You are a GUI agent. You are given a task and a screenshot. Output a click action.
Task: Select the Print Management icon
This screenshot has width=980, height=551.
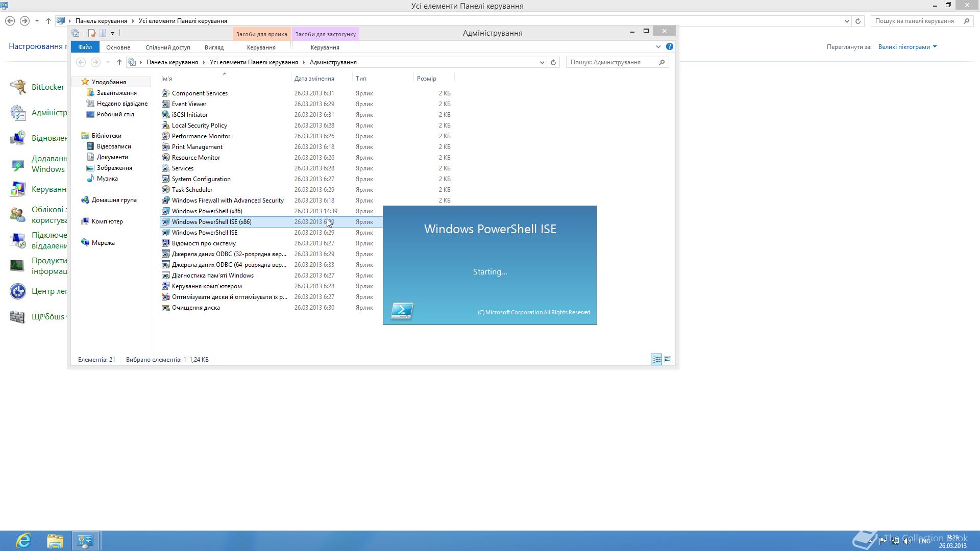165,147
